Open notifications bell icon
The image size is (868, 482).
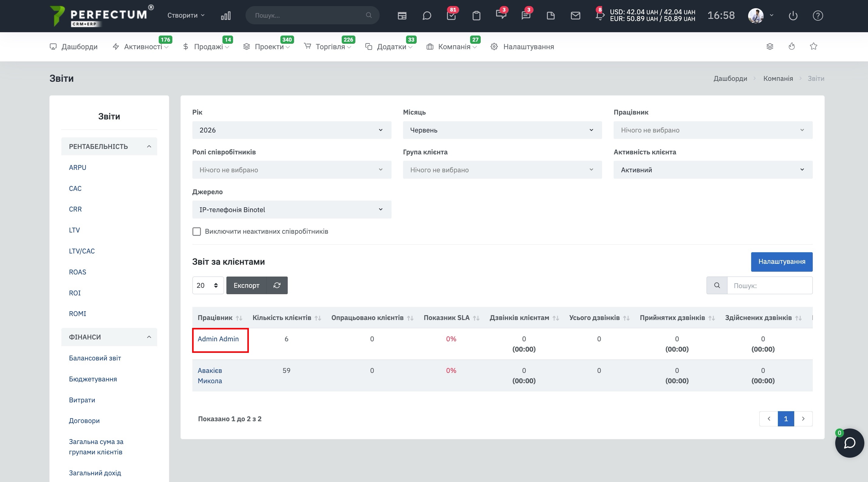(600, 15)
